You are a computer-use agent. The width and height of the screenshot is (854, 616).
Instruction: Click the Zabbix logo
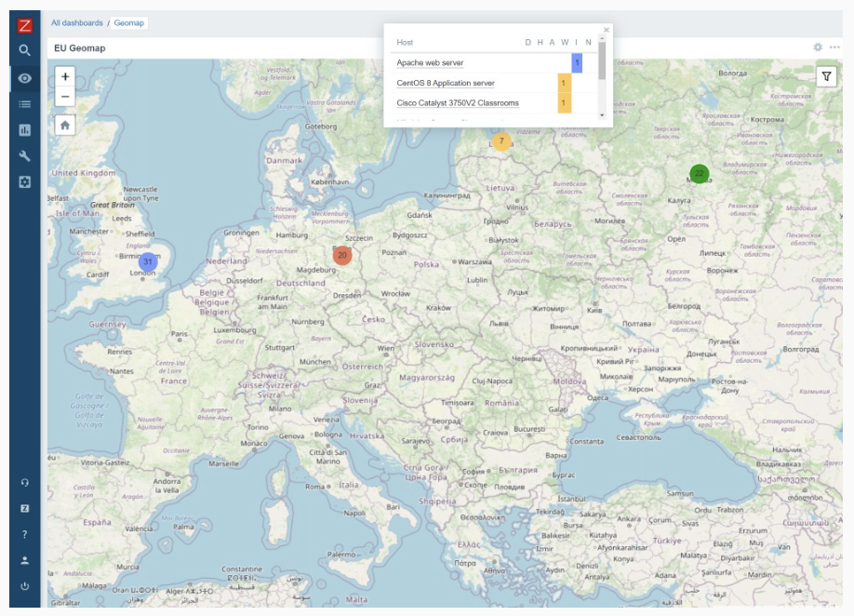tap(25, 25)
